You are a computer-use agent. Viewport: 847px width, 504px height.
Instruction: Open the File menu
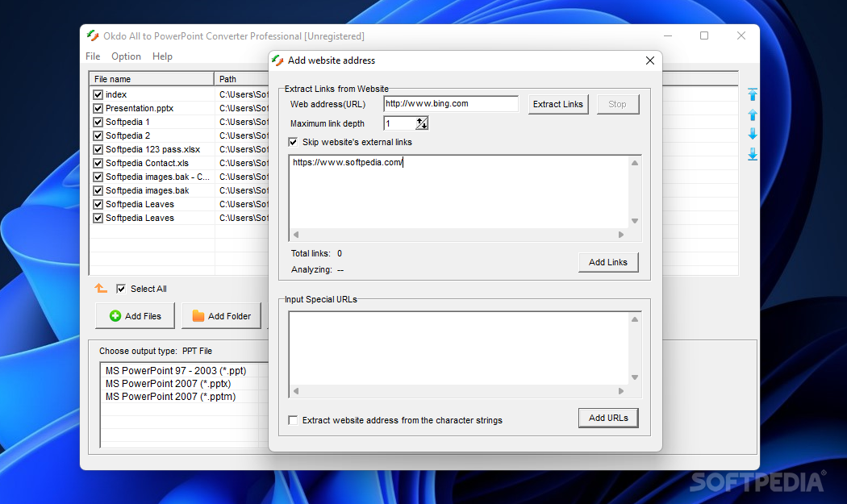pos(93,56)
